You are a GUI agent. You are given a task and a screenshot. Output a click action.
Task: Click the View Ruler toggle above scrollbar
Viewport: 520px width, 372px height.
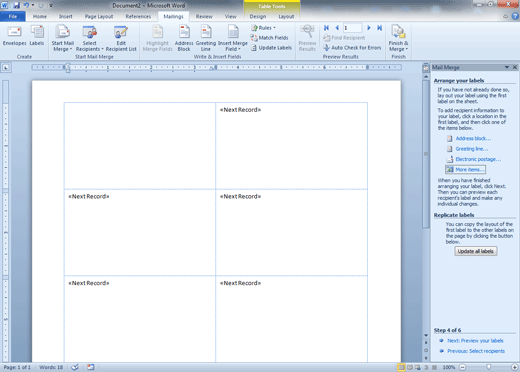coord(426,68)
